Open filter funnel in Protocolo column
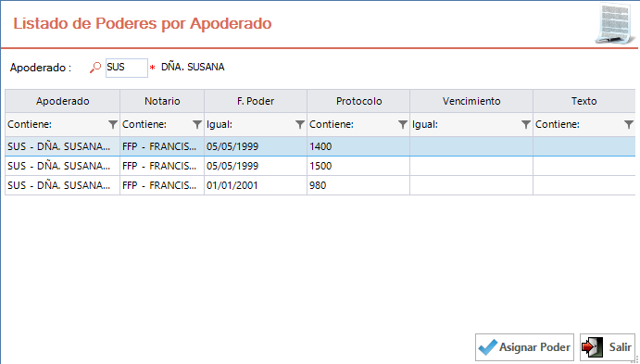The height and width of the screenshot is (364, 640). click(403, 124)
